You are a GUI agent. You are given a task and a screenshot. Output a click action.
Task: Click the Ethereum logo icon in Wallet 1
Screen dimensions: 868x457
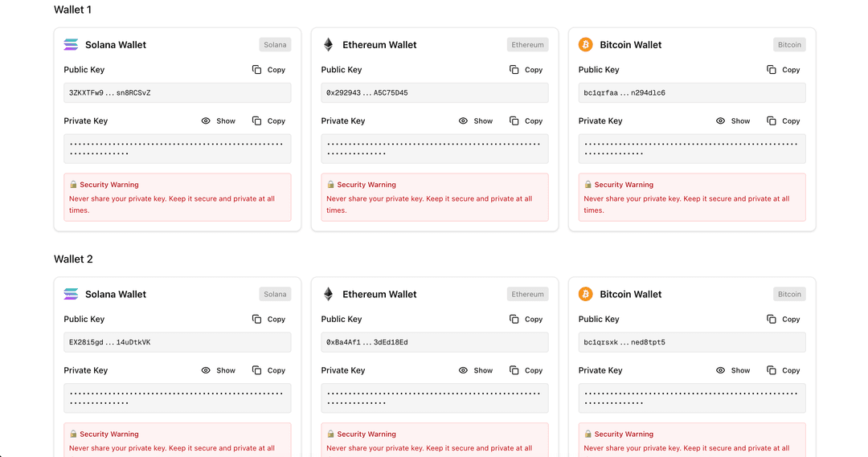tap(328, 45)
